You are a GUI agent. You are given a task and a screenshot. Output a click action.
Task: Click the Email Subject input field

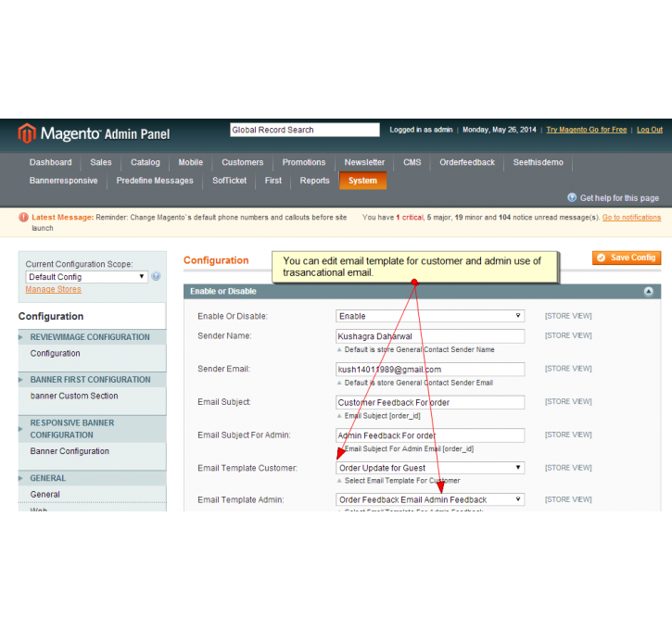[x=430, y=403]
